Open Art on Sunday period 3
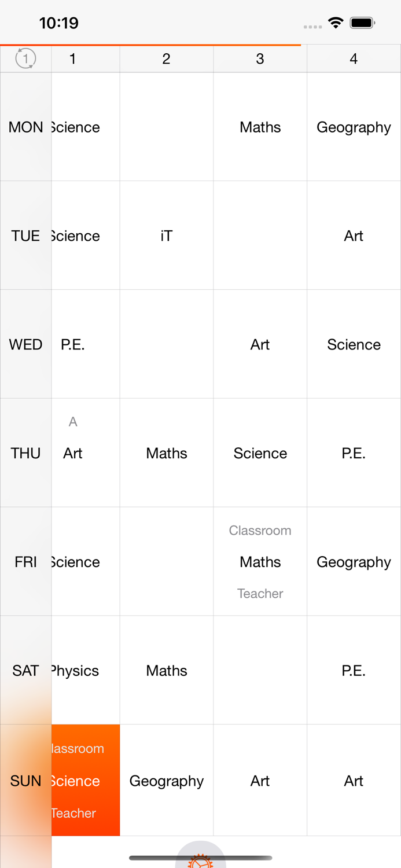Screen dimensions: 401x868 260,781
